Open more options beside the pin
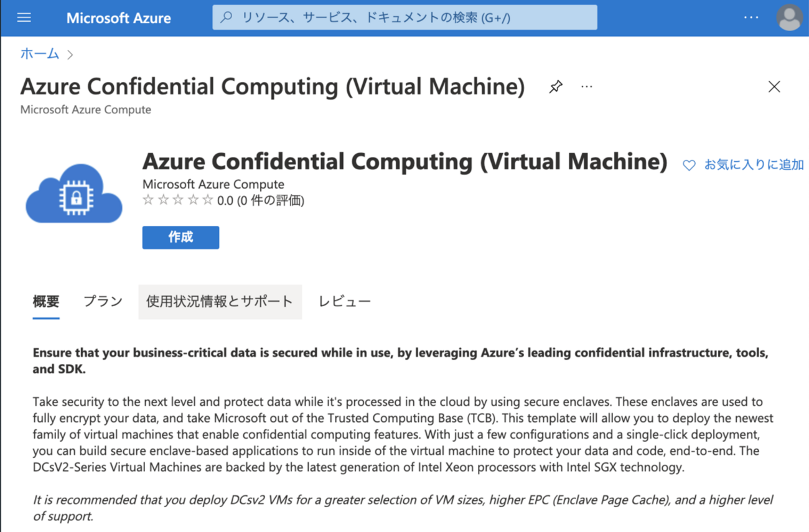This screenshot has height=532, width=809. tap(586, 87)
